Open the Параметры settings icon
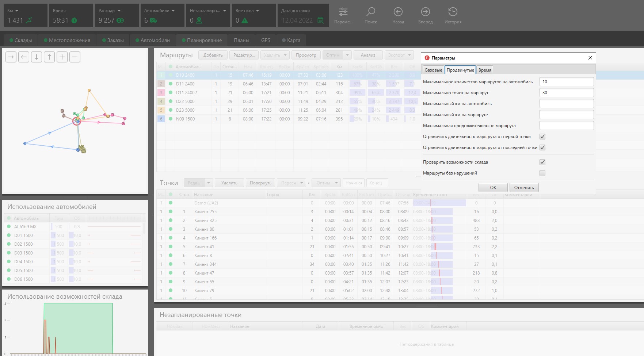The width and height of the screenshot is (644, 356). pos(343,12)
